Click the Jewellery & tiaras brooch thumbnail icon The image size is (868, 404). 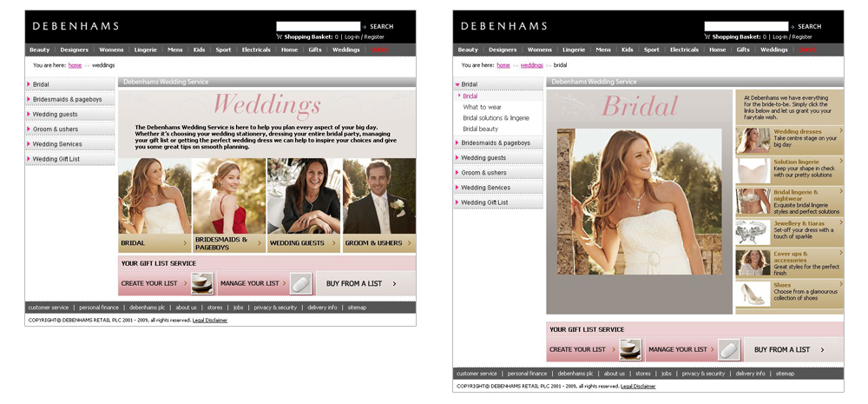752,232
